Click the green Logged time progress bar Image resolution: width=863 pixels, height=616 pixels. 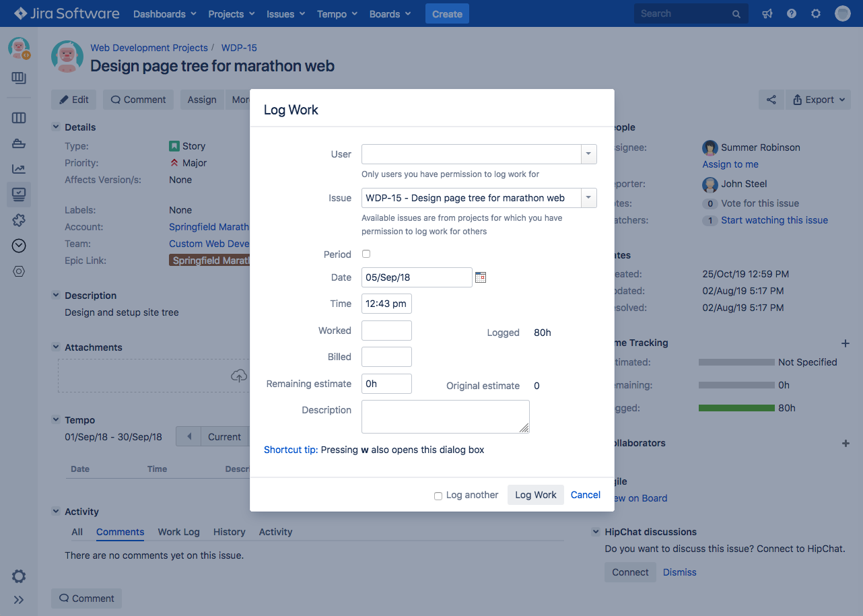pyautogui.click(x=736, y=408)
